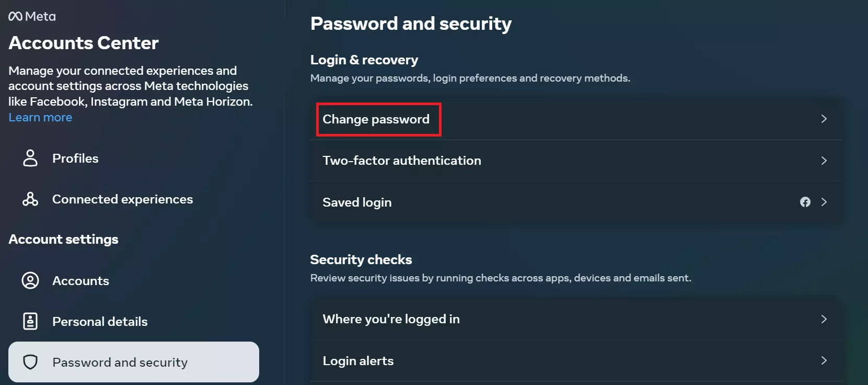
Task: Open the Saved login chevron arrow
Action: pos(824,202)
